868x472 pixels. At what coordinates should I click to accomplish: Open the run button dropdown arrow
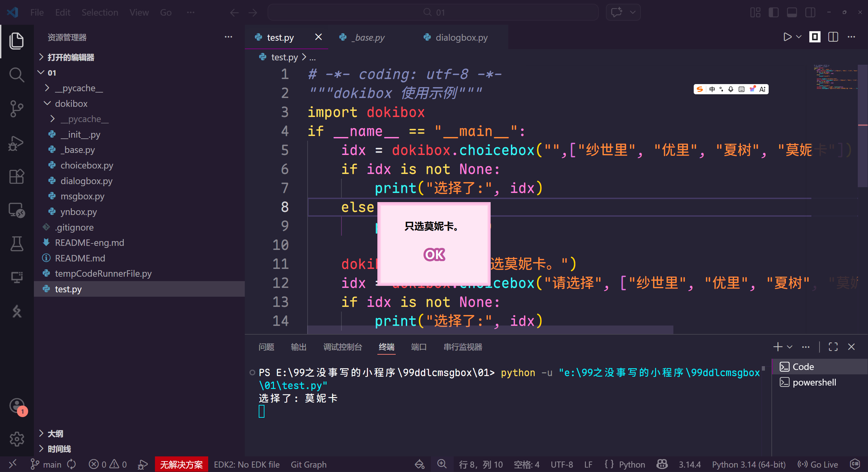pyautogui.click(x=799, y=37)
